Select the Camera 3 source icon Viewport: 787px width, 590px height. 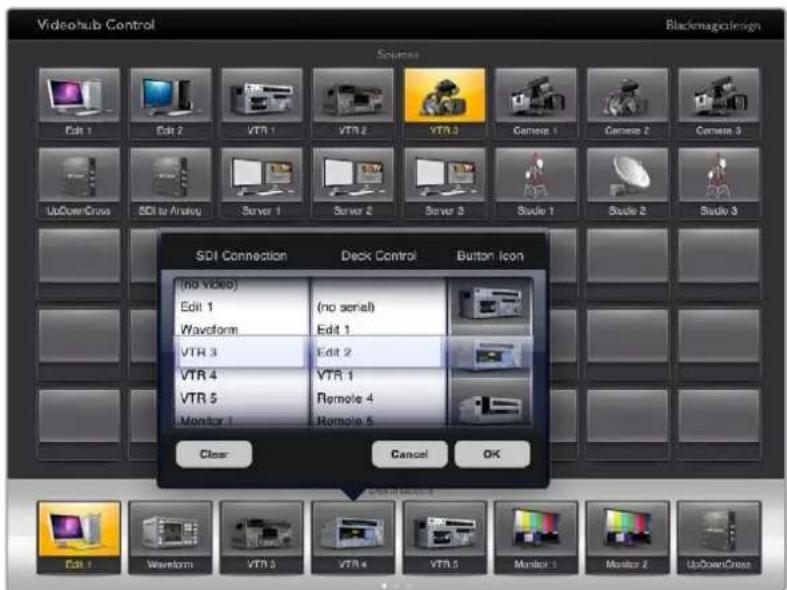coord(719,95)
